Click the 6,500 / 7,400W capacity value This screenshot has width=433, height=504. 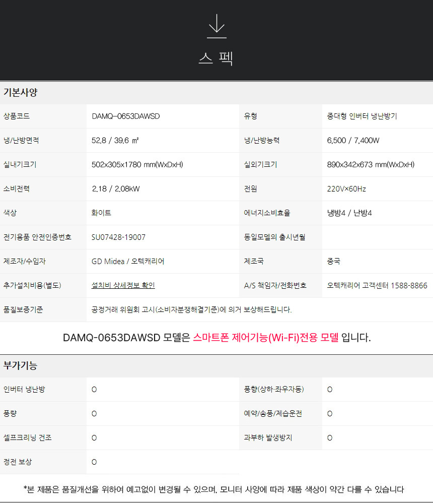[x=353, y=141]
